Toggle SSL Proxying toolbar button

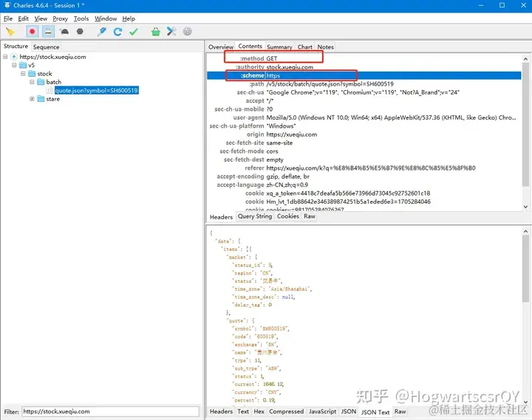(x=48, y=32)
